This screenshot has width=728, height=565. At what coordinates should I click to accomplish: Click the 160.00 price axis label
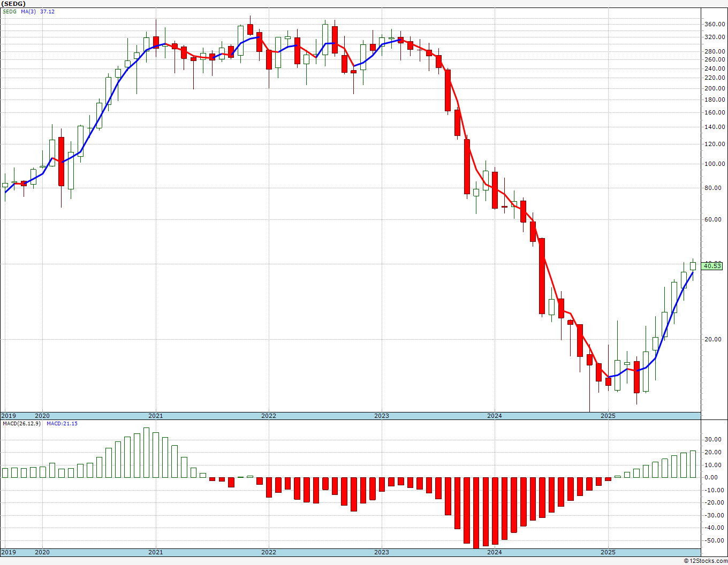[715, 113]
